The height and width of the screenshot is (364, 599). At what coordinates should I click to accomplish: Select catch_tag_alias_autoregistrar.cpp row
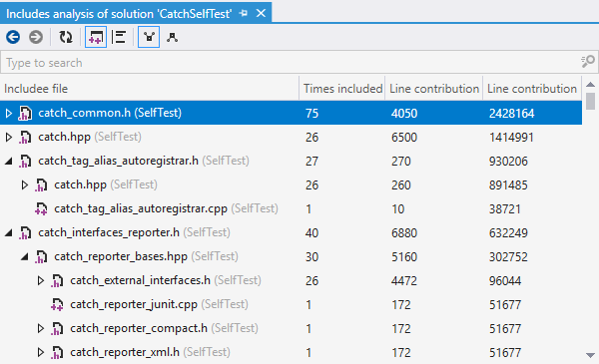tap(291, 208)
